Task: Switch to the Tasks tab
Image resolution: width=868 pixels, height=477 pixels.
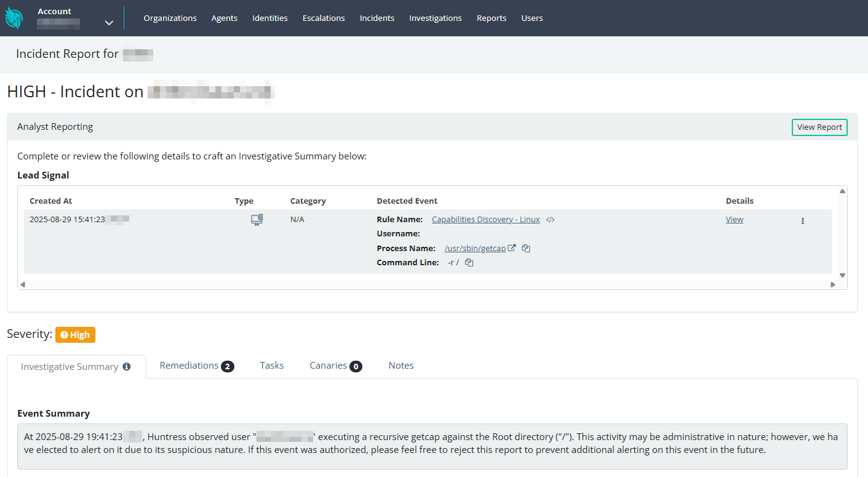Action: (x=272, y=366)
